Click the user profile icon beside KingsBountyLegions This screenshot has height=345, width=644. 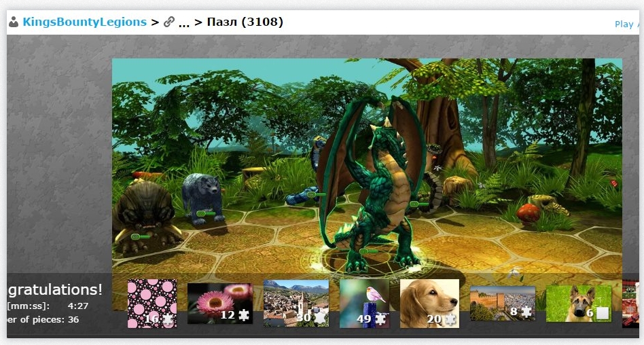tap(14, 22)
